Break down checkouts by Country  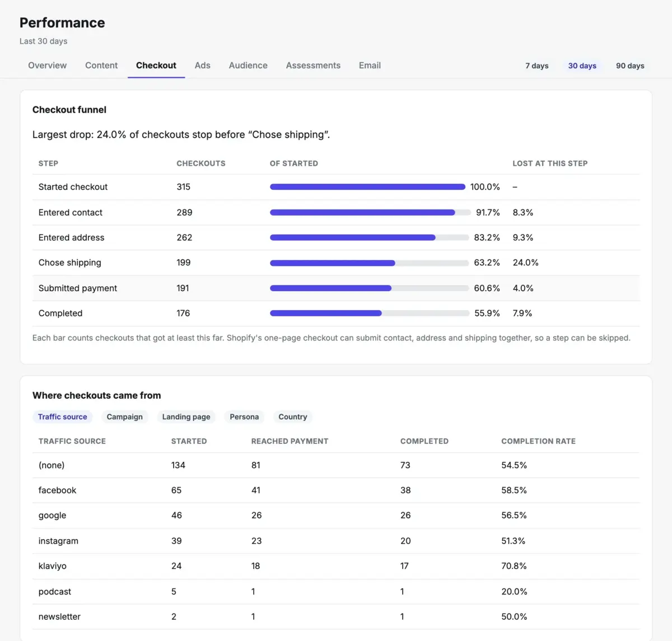(x=293, y=417)
